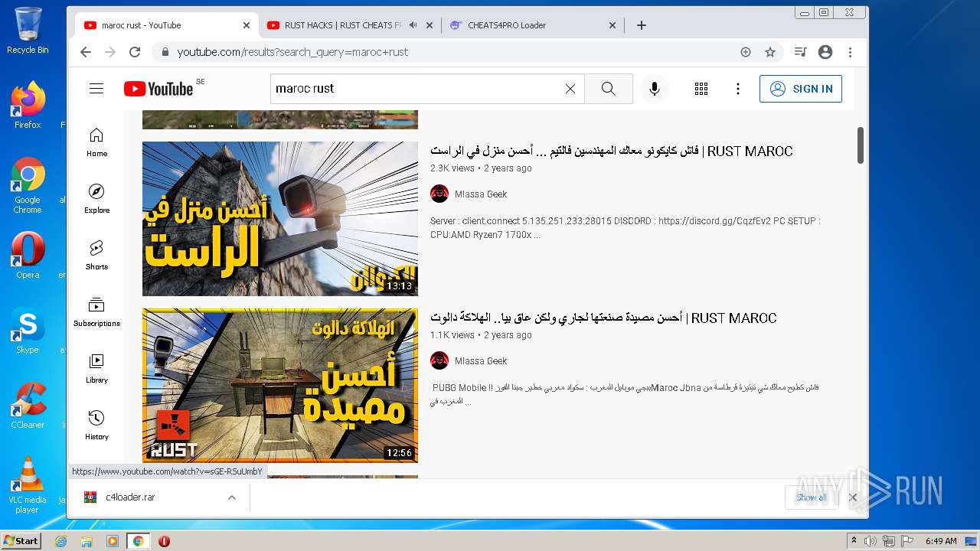Clear the search query with the X icon
This screenshot has height=551, width=980.
coord(570,89)
